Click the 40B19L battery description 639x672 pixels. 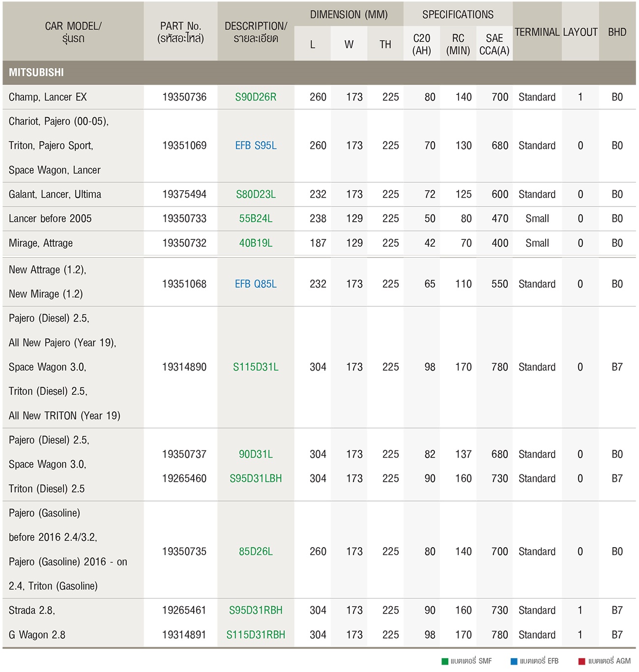click(256, 243)
